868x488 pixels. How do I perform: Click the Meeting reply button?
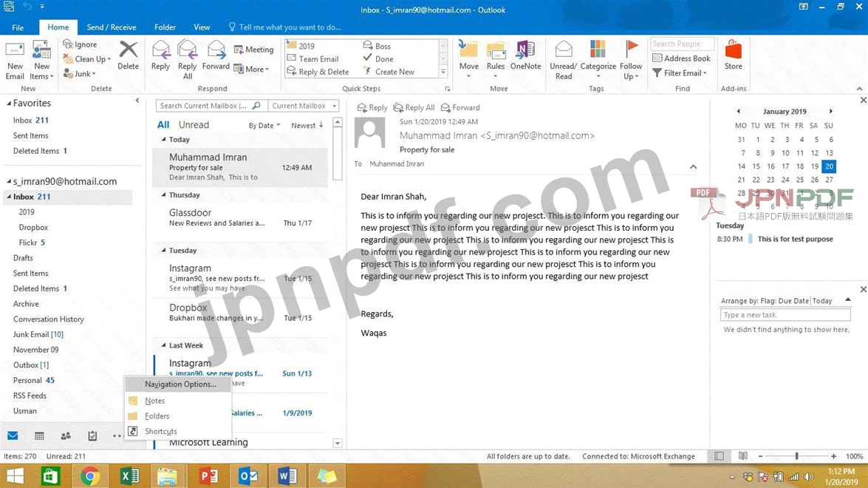point(253,50)
